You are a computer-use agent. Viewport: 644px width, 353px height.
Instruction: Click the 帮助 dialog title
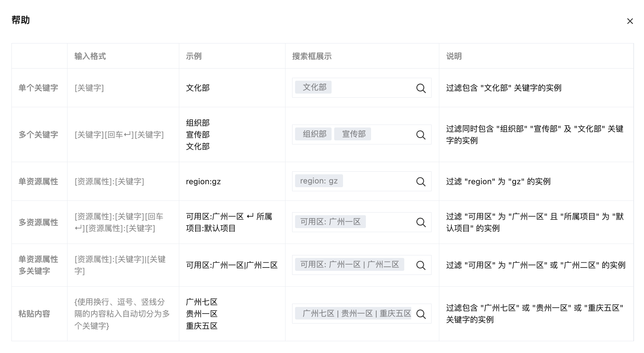[21, 20]
